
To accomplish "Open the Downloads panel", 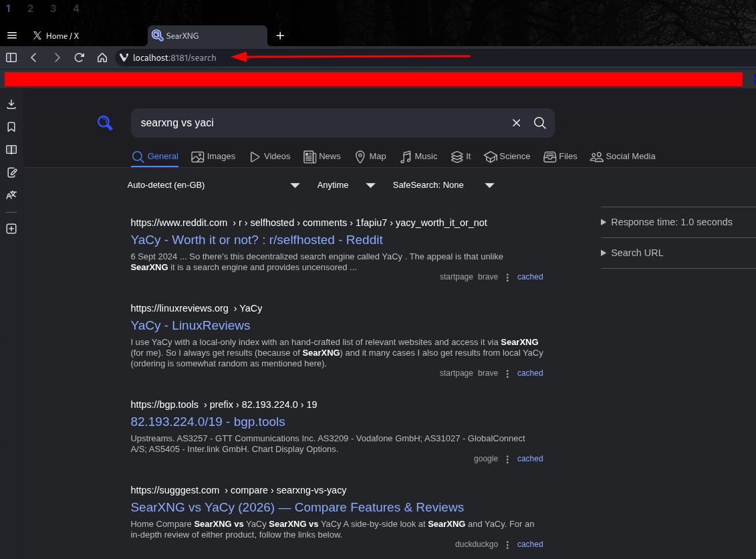I will coord(11,104).
